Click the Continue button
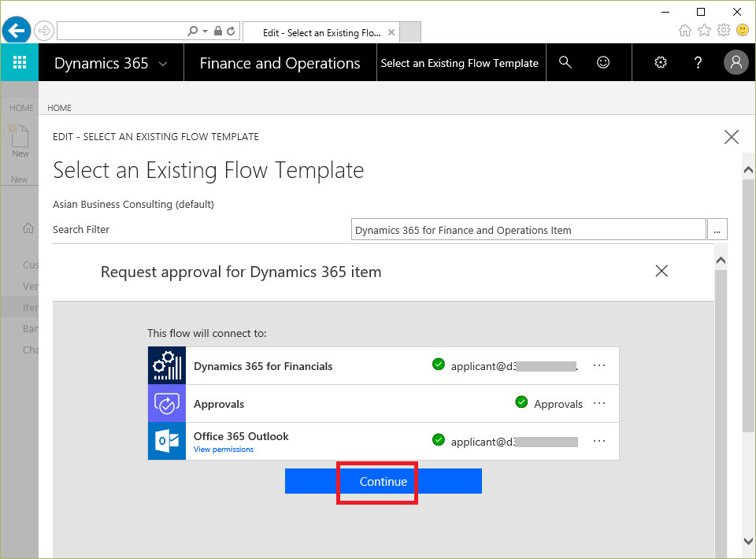756x559 pixels. (x=383, y=481)
